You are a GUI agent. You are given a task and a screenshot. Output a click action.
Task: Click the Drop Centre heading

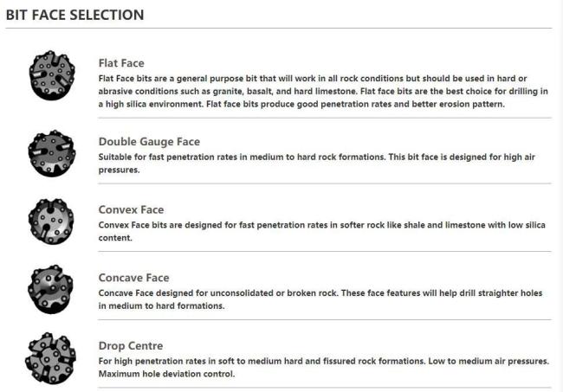point(131,346)
